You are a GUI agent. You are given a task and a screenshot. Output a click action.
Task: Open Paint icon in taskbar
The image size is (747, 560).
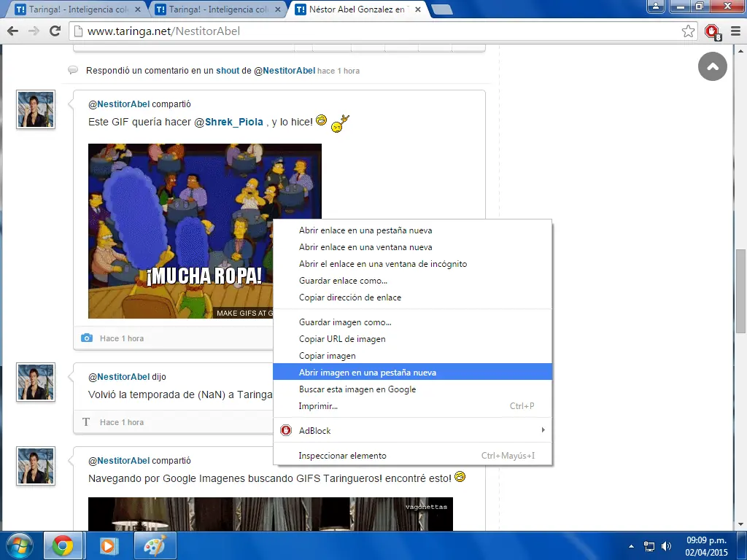click(x=155, y=545)
